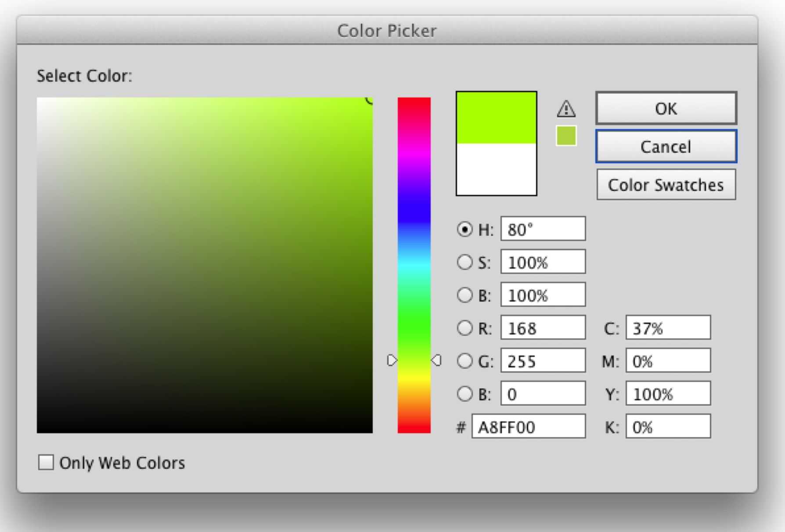Select the H hue radio button
The width and height of the screenshot is (785, 532).
click(x=465, y=229)
